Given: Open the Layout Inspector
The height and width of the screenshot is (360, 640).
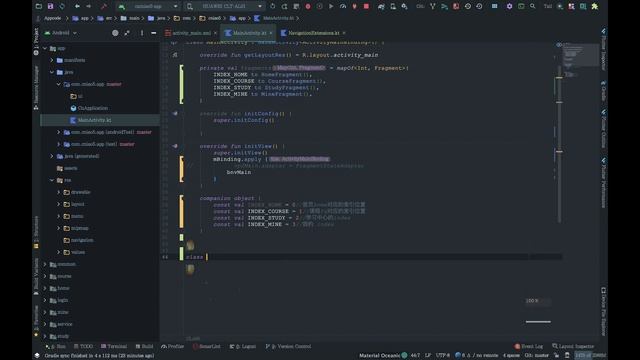Looking at the screenshot, I should [x=573, y=346].
